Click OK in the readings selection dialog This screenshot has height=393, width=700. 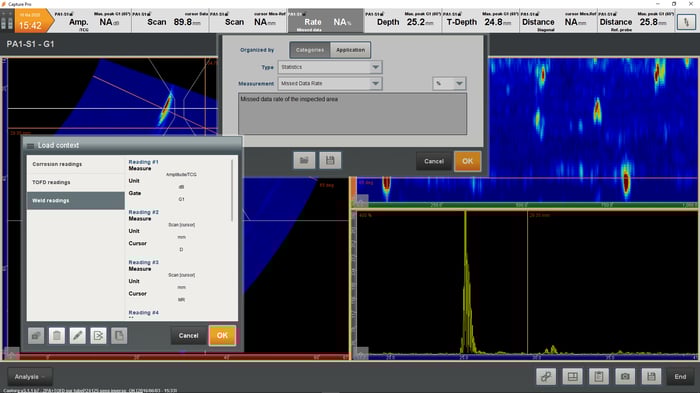[x=467, y=161]
